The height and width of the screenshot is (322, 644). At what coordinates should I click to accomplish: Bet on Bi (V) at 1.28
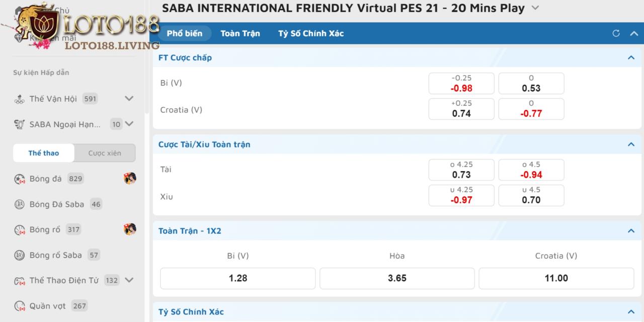tap(237, 278)
